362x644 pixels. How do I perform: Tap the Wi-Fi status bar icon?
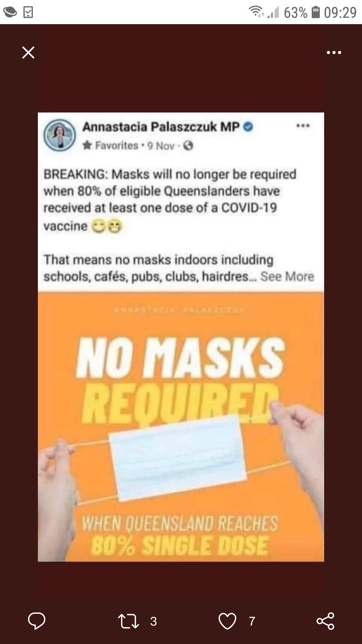click(257, 12)
